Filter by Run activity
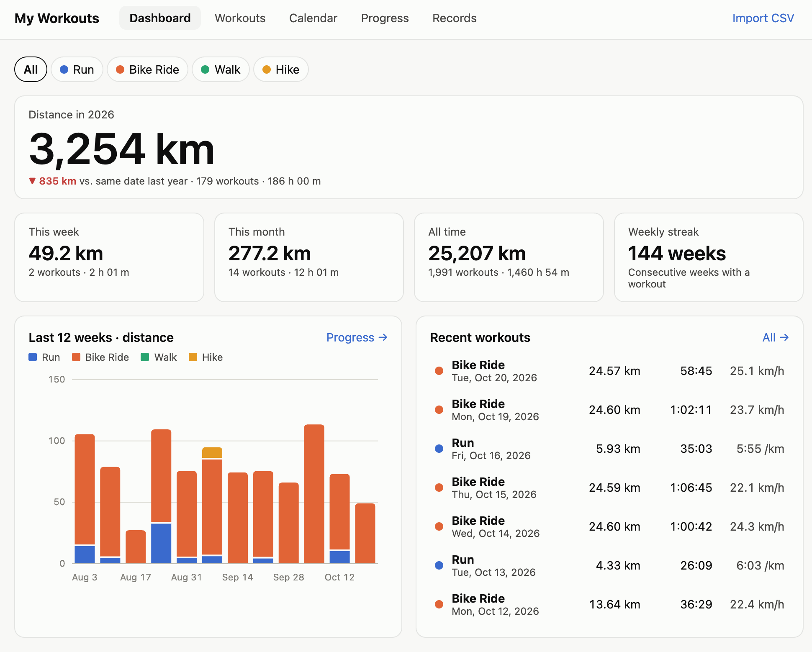 (77, 69)
